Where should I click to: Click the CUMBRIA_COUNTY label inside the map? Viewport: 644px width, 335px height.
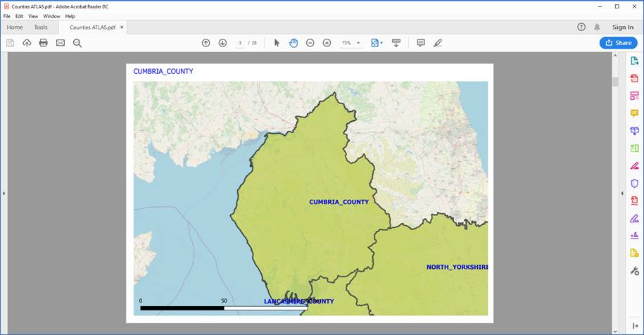pos(339,202)
